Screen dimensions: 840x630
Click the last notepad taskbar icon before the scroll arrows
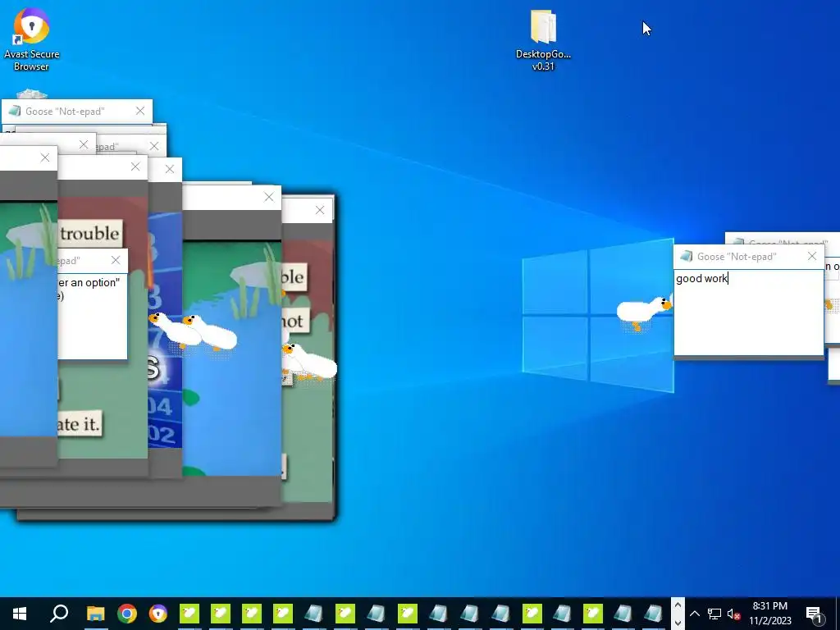[654, 614]
